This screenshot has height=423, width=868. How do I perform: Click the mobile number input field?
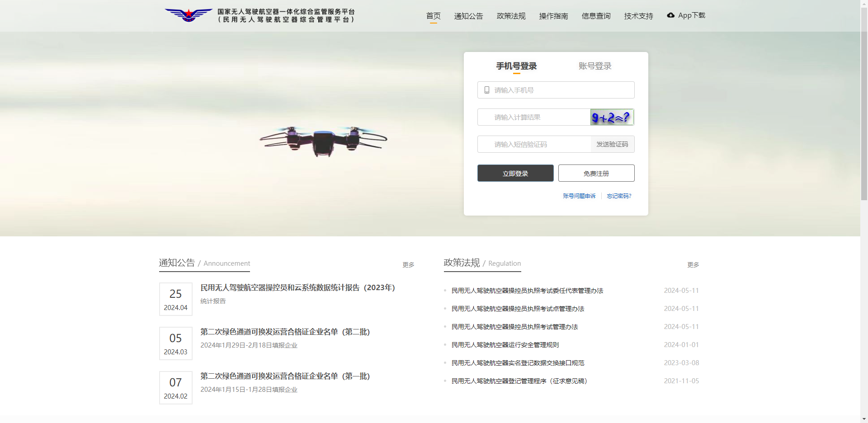[555, 90]
